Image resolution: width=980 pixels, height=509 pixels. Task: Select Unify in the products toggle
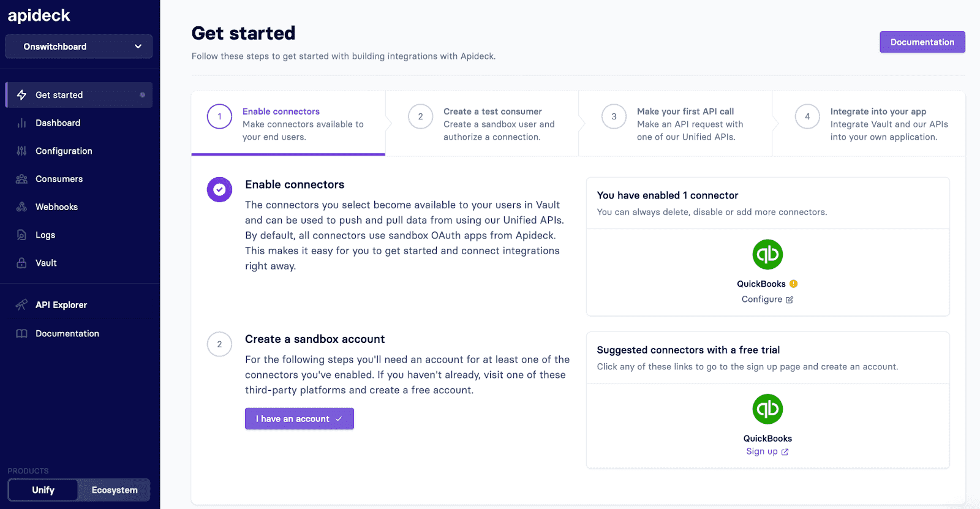(x=43, y=490)
